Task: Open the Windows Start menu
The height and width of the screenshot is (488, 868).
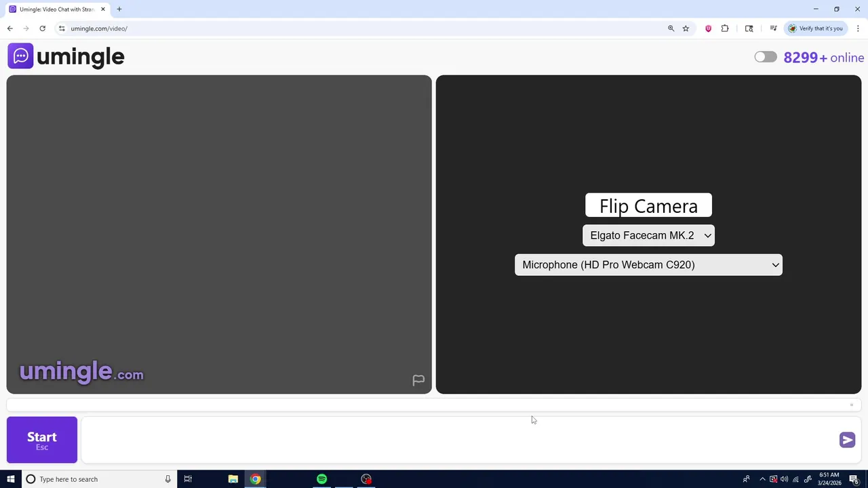Action: 11,479
